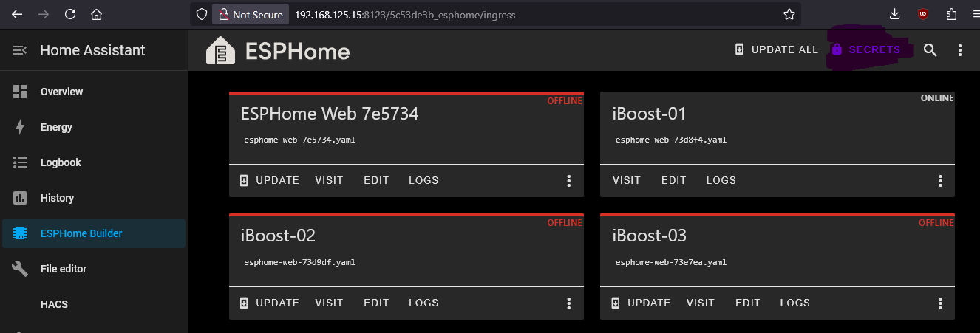
Task: Click VISIT on ESPHome Web 7e5734 card
Action: tap(329, 180)
